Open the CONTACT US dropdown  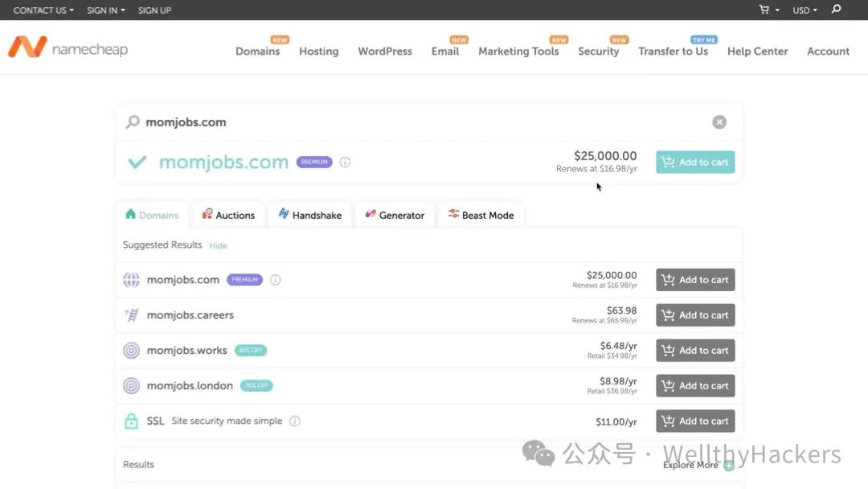point(43,10)
